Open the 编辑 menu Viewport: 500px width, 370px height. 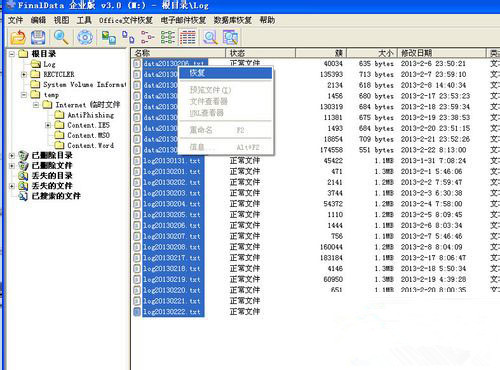pos(38,20)
